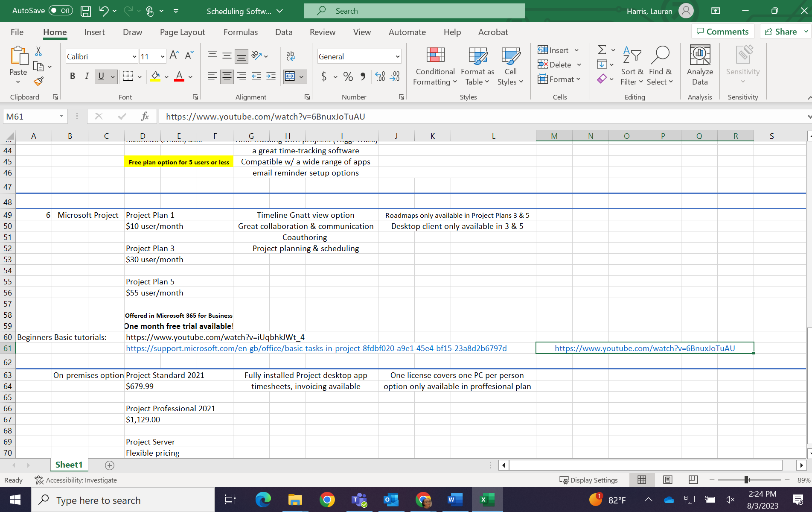Switch to Page Break Preview icon
Viewport: 812px width, 512px height.
coord(693,480)
